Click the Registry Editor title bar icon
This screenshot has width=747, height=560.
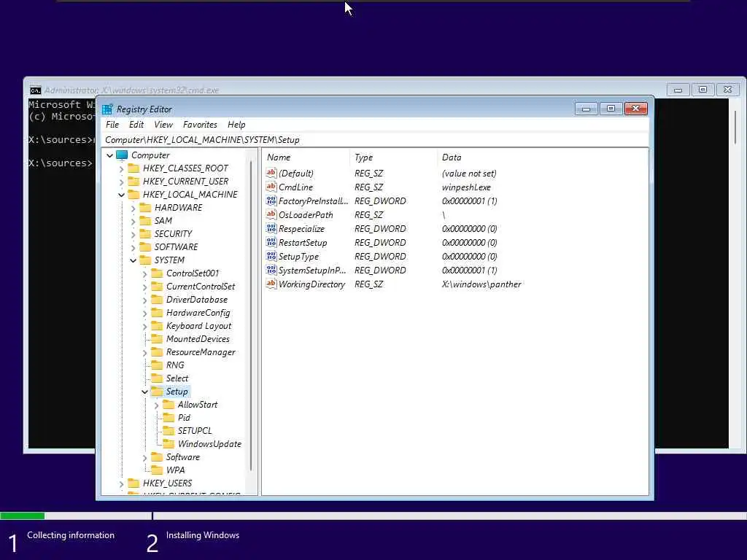click(x=108, y=109)
